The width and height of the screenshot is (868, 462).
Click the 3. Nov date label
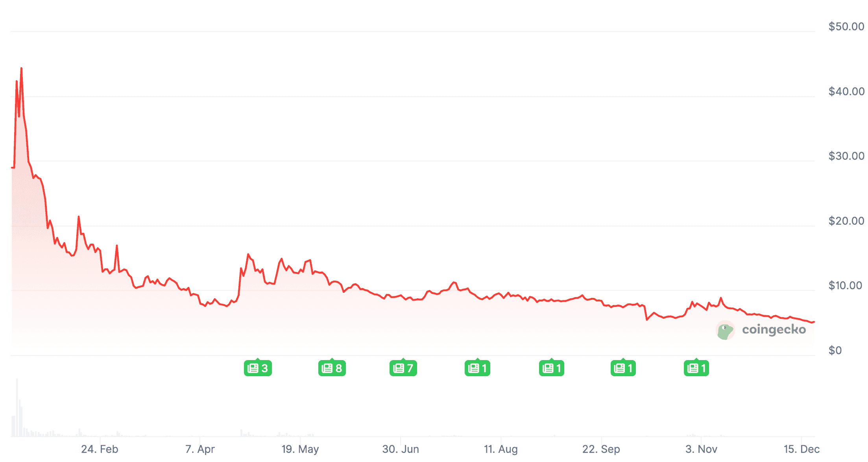coord(701,449)
